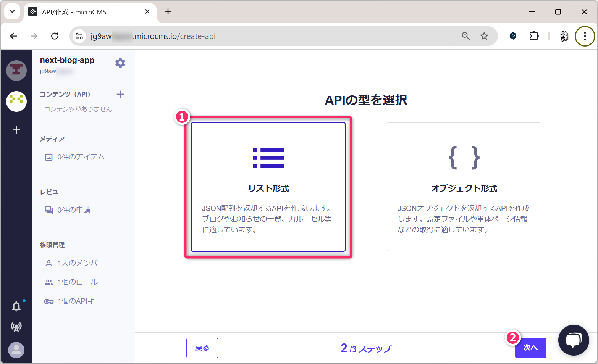598x364 pixels.
Task: Open the broadcast announcements icon
Action: click(16, 327)
